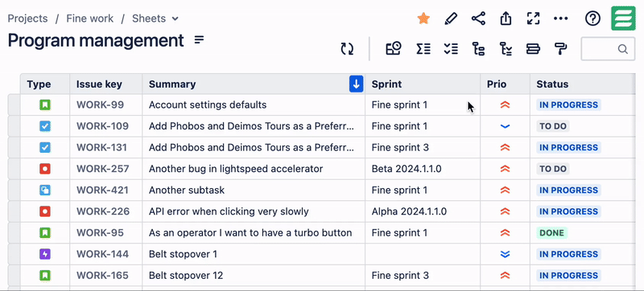This screenshot has width=644, height=291.
Task: Click the Type column header
Action: click(x=45, y=84)
